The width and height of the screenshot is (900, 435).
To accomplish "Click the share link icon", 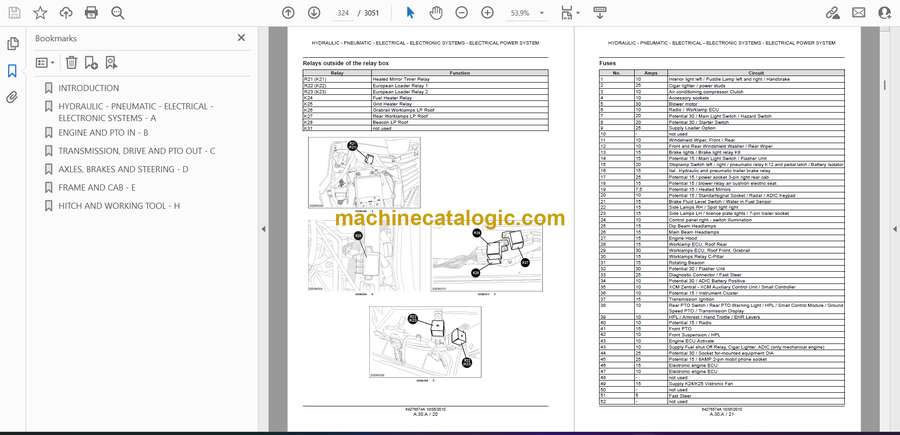I will tap(832, 13).
